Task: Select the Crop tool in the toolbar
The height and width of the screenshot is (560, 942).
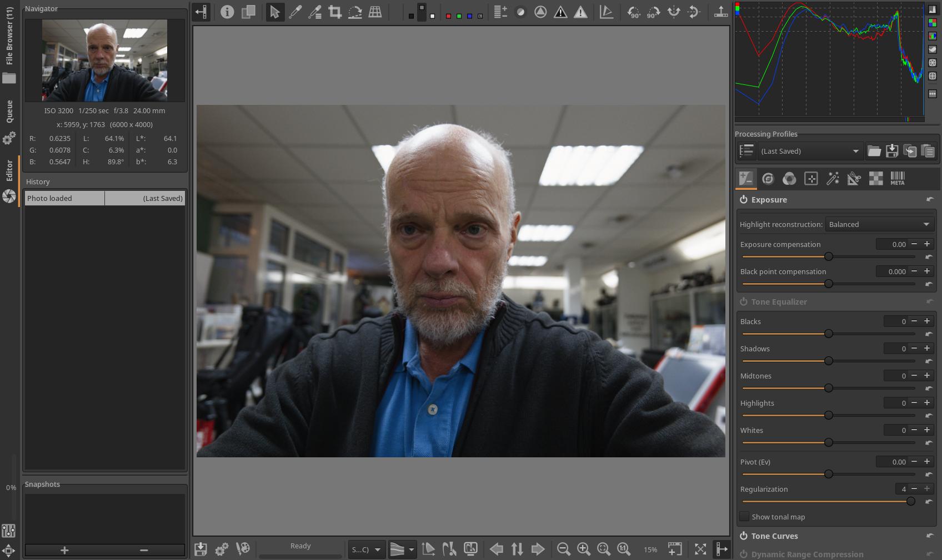Action: 335,12
